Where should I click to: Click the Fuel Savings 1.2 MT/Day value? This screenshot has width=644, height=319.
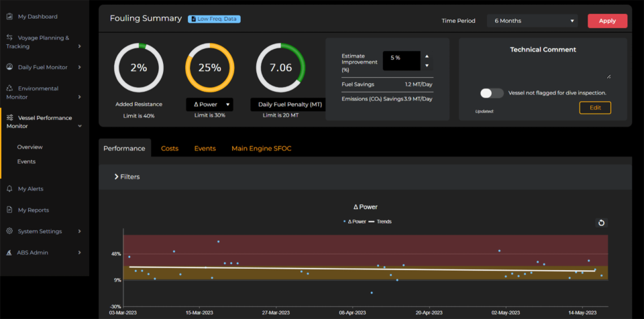pos(419,84)
